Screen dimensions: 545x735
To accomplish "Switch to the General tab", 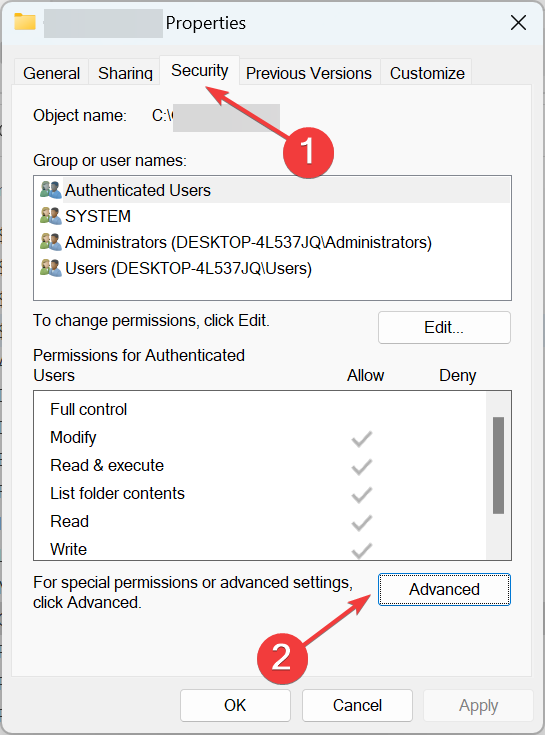I will click(x=52, y=73).
